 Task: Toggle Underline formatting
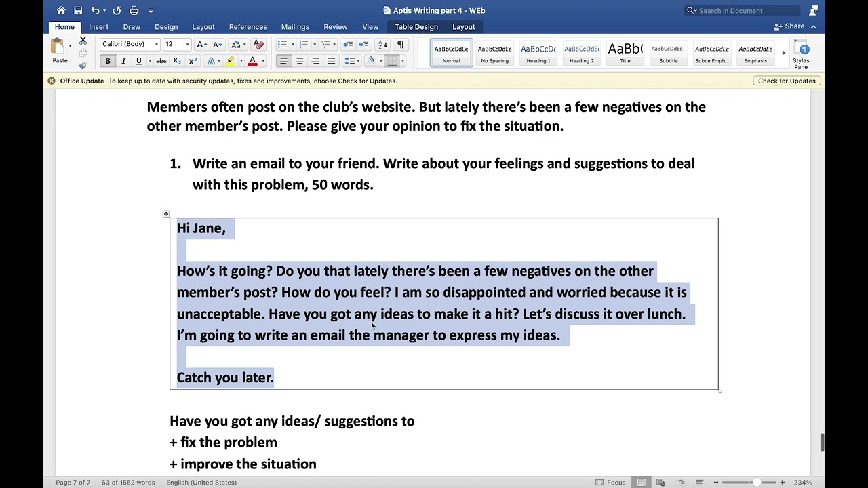pyautogui.click(x=139, y=61)
